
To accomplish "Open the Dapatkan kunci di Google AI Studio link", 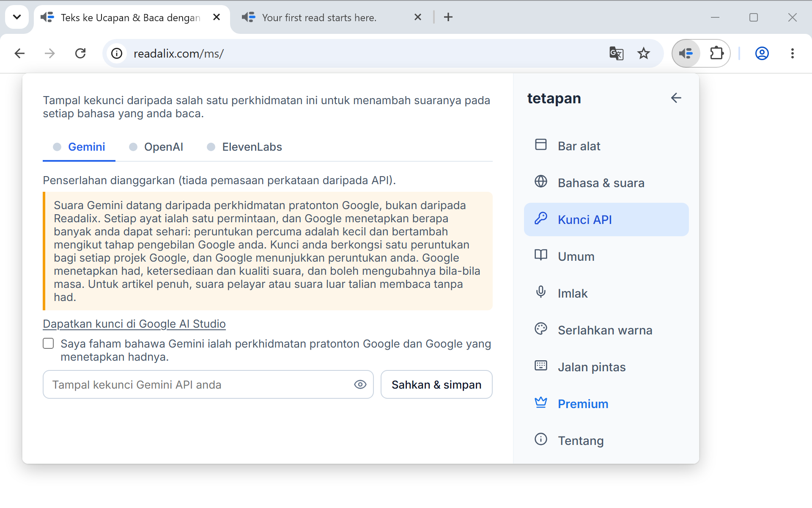I will tap(134, 324).
